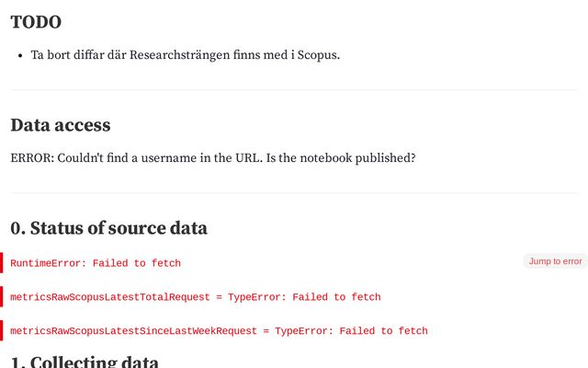Click the TypeError message after SinceLastWeekRequest
The height and width of the screenshot is (368, 588).
tap(351, 331)
